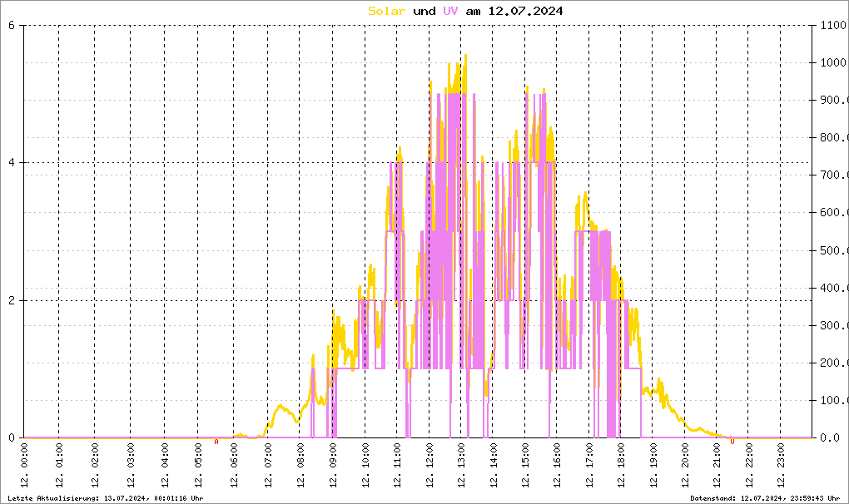Viewport: 849px width, 504px height.
Task: Click the left axis value '0'
Action: (12, 438)
